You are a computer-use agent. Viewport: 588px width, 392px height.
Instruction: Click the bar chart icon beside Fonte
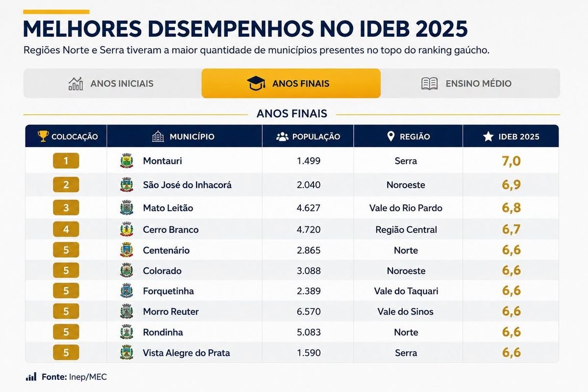click(x=31, y=377)
